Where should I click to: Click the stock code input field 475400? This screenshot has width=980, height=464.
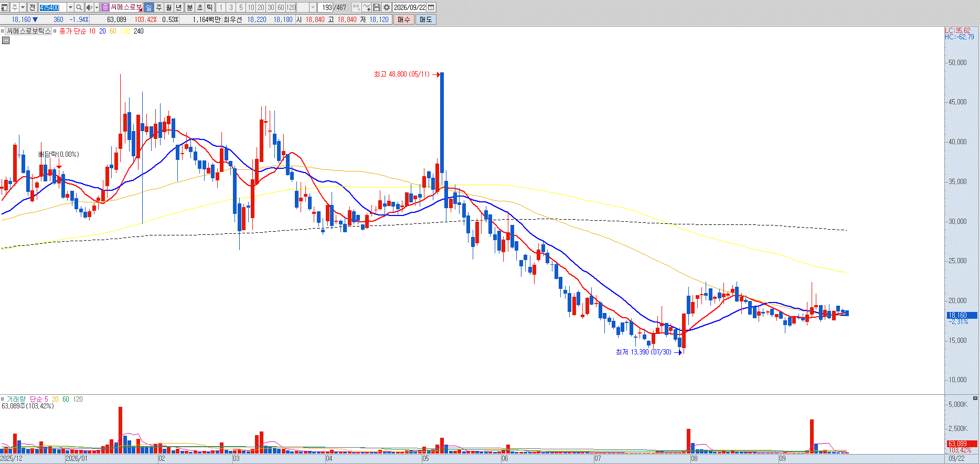point(53,7)
